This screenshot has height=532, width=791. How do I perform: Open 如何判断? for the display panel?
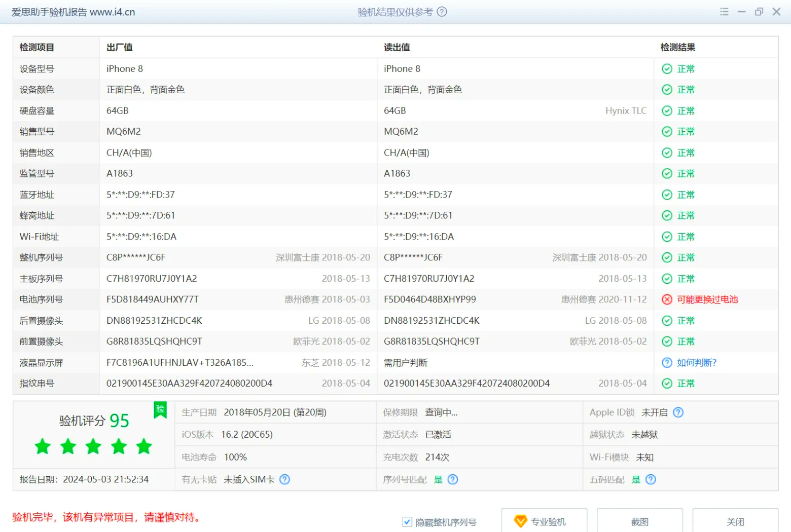pos(698,362)
